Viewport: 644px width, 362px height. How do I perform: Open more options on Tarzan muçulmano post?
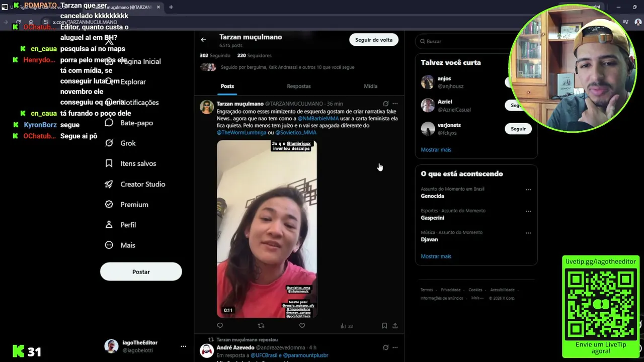pos(395,104)
